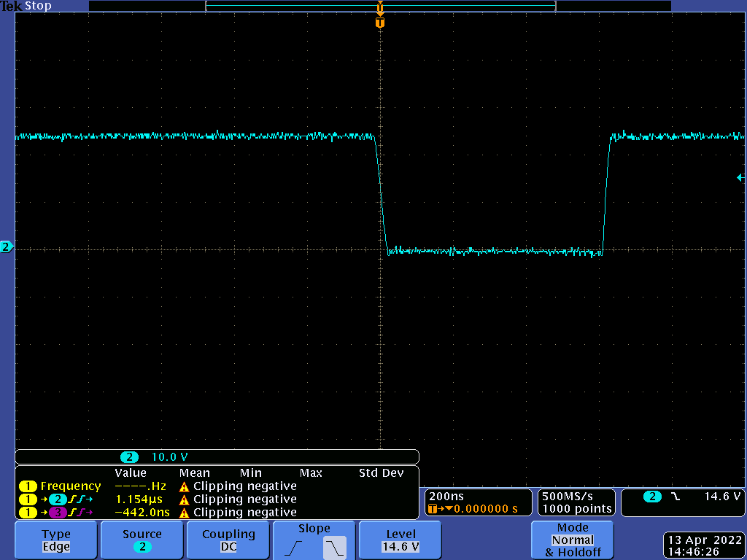Click the channel 2 badge in trigger readout

tap(651, 497)
